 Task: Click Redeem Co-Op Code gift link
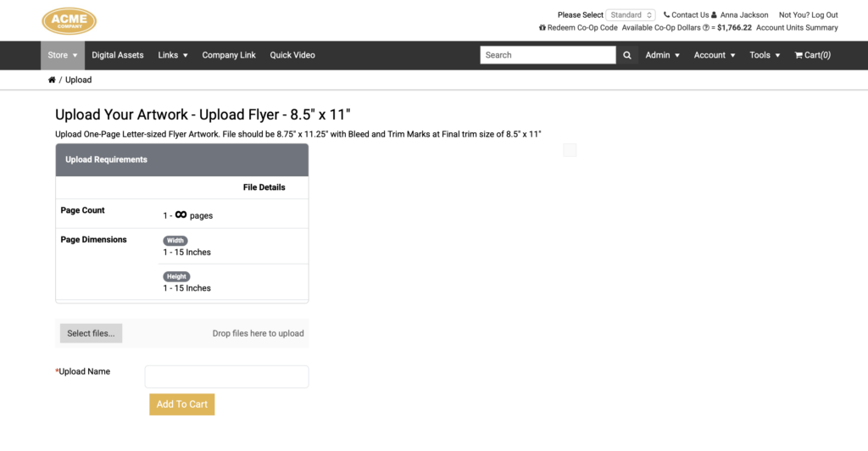click(x=578, y=28)
